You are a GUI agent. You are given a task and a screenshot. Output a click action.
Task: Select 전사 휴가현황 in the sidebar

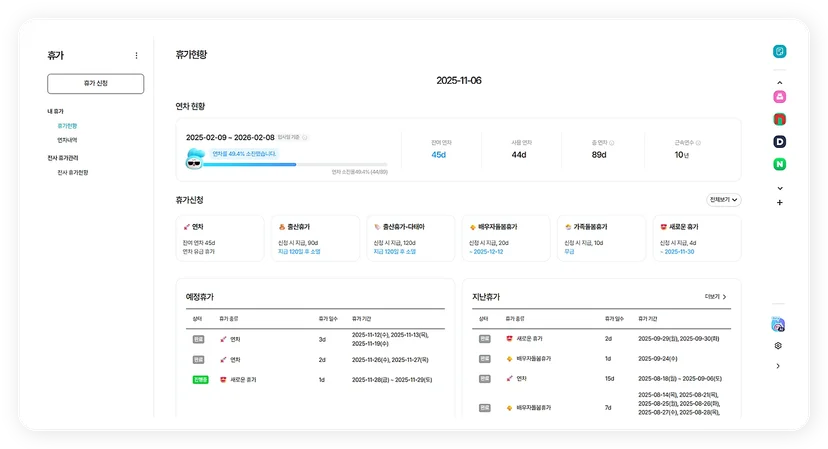(x=73, y=173)
